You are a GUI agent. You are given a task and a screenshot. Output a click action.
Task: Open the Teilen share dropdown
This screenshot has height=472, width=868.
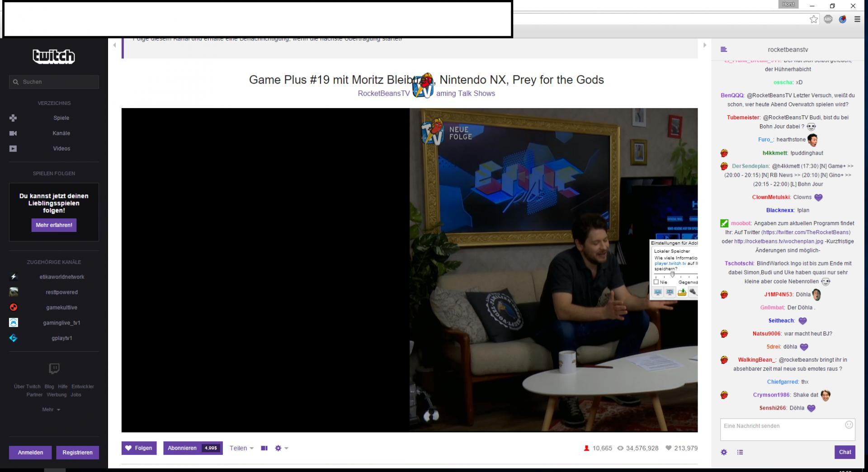click(x=241, y=448)
